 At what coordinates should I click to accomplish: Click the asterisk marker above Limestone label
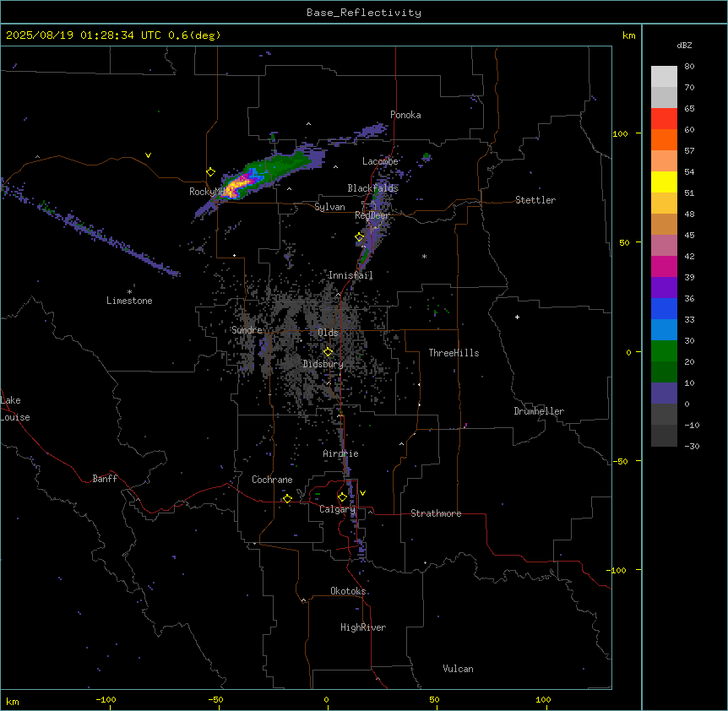click(x=129, y=292)
